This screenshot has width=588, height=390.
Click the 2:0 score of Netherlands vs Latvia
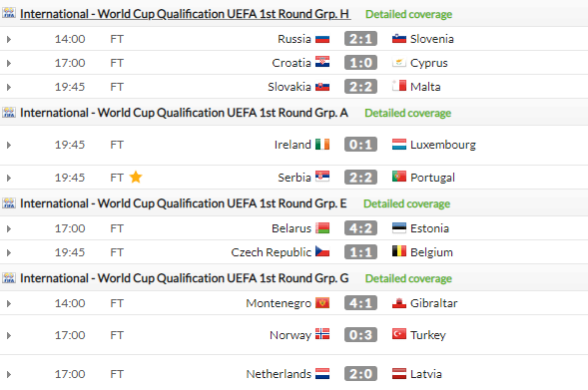[360, 374]
